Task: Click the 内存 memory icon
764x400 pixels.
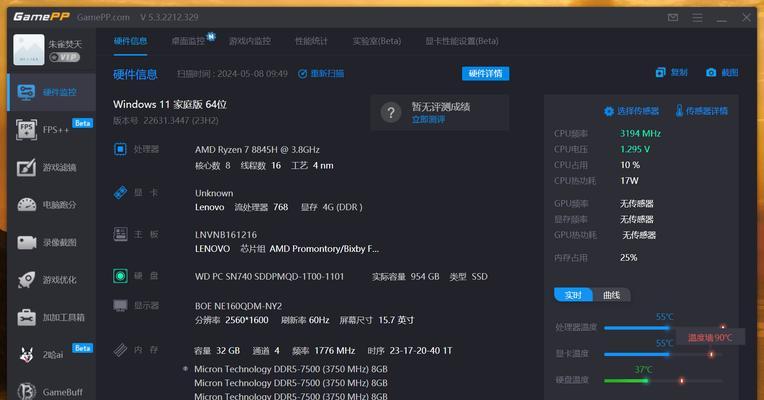Action: tap(120, 349)
